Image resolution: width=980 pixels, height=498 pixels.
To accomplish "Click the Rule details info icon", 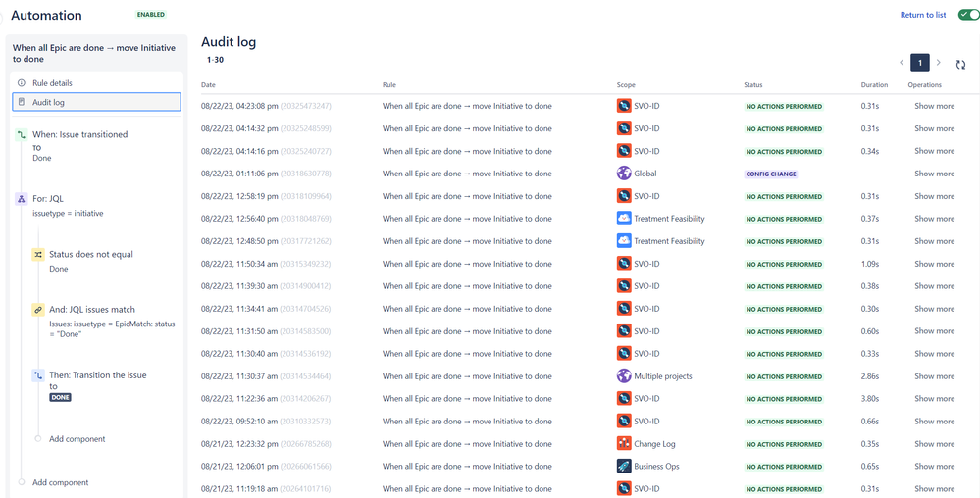I will click(22, 83).
